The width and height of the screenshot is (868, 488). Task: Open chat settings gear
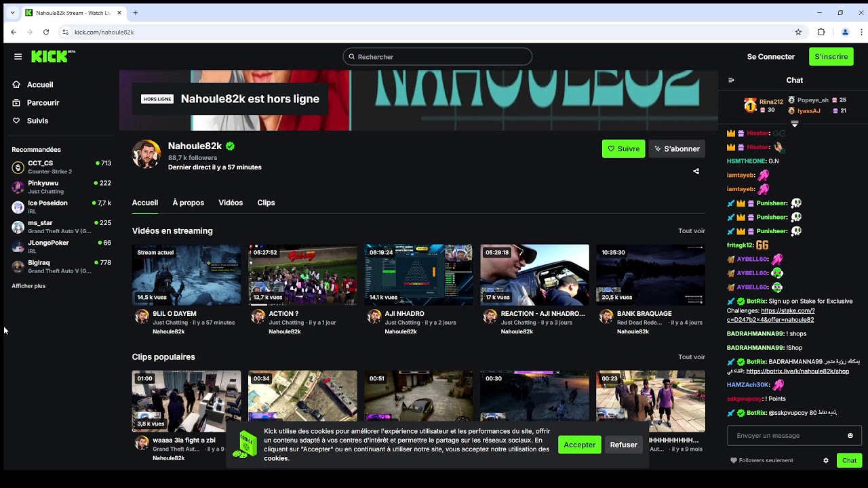pyautogui.click(x=826, y=460)
